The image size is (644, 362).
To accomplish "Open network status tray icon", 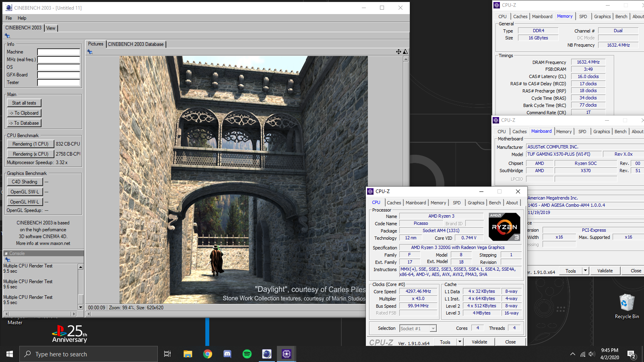I will [x=583, y=354].
